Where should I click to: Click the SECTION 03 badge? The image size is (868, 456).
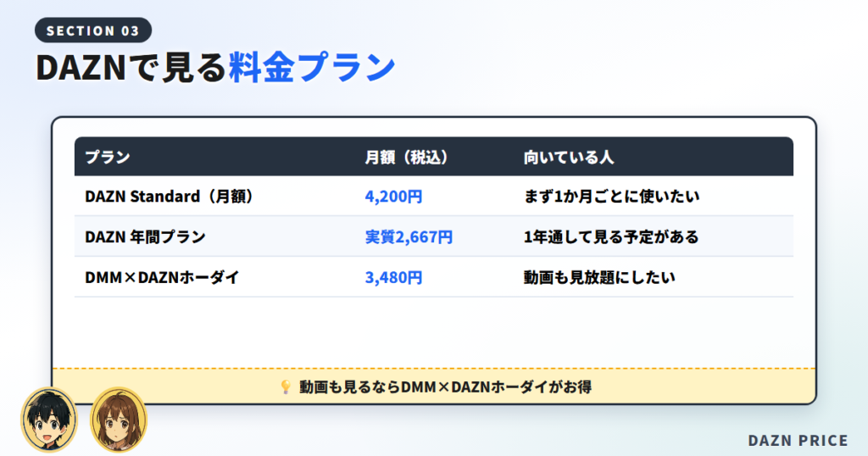tap(93, 31)
